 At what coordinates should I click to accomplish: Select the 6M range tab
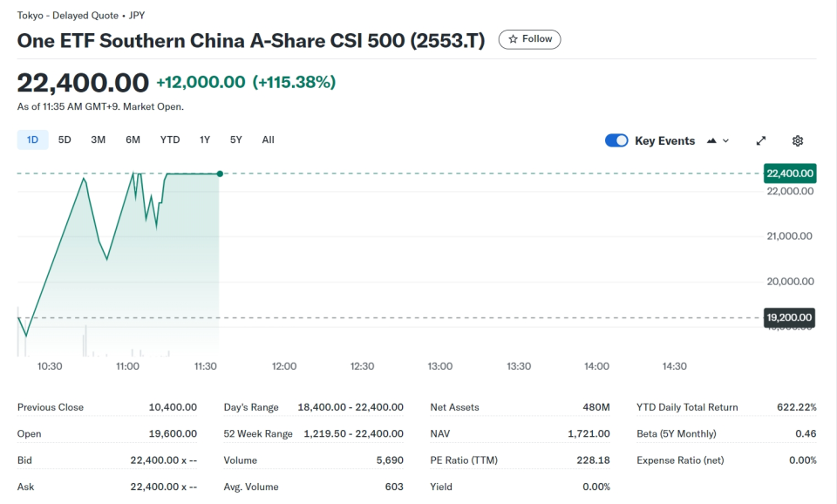(133, 140)
